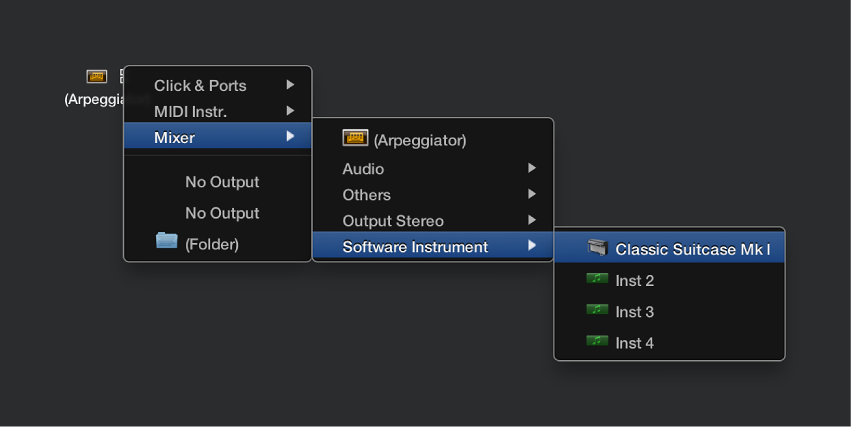
Task: Expand the Click & Ports submenu arrow
Action: click(x=290, y=85)
